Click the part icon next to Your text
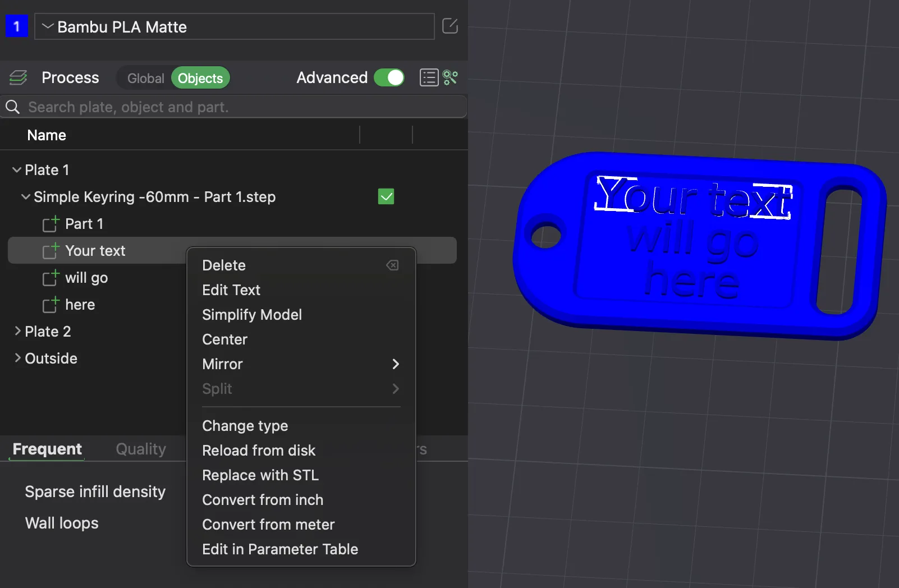Image resolution: width=899 pixels, height=588 pixels. pos(50,251)
